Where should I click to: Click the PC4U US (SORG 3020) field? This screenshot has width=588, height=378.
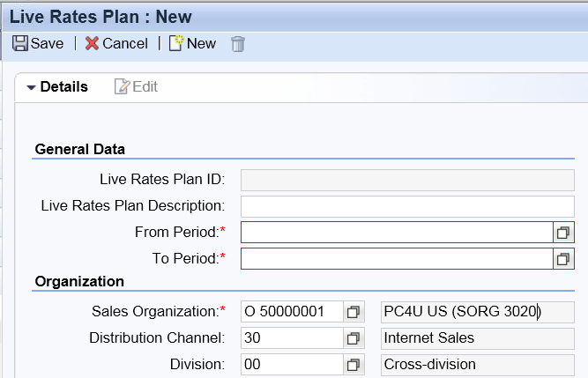pos(478,312)
